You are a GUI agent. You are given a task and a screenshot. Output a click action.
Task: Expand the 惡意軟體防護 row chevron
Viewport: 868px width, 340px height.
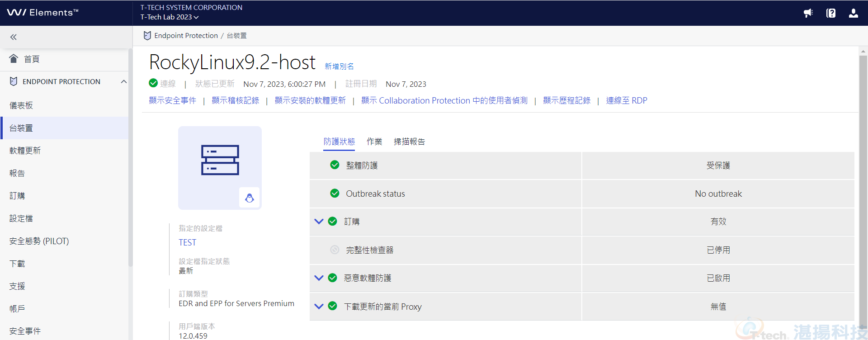[x=319, y=278]
